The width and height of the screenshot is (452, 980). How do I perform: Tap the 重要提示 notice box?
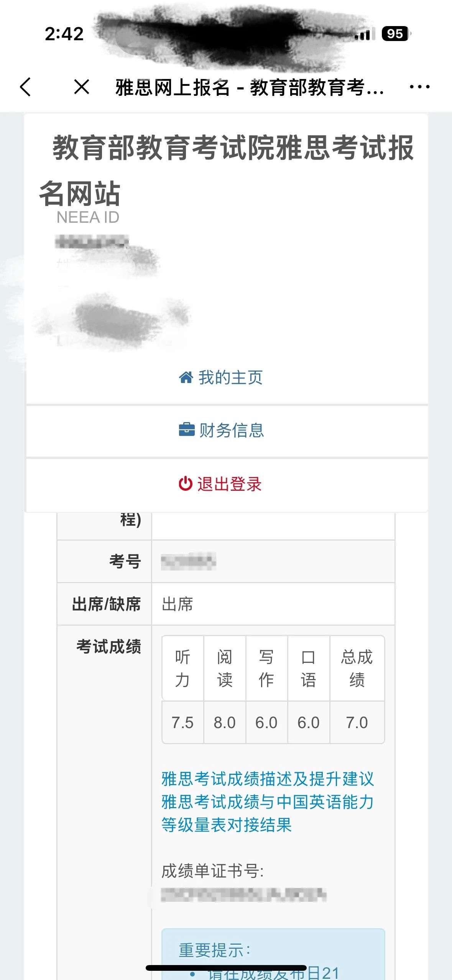point(273,954)
